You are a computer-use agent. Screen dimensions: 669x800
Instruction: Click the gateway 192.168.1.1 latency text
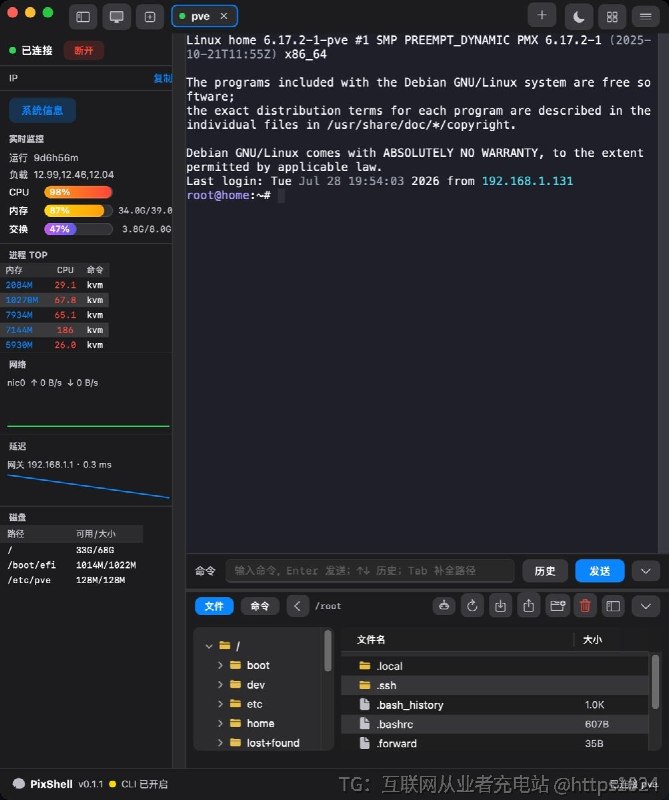point(59,465)
